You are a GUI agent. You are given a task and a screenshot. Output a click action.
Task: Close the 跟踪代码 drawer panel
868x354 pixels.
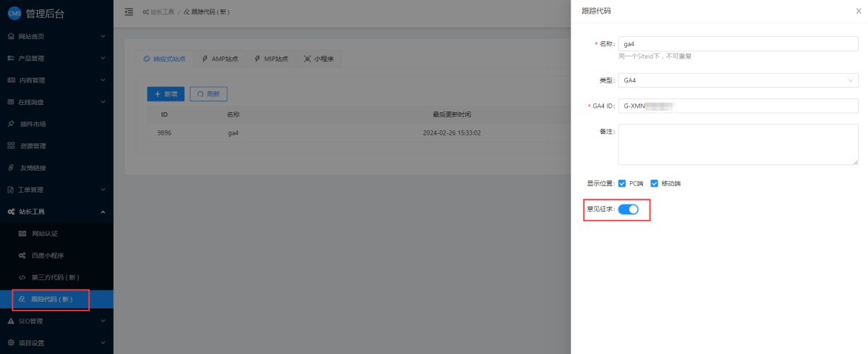pos(858,11)
